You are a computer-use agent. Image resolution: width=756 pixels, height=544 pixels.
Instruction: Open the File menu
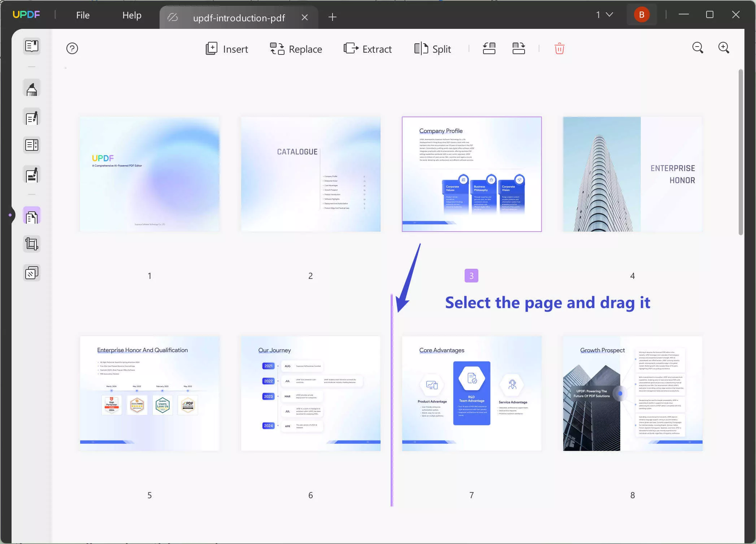83,15
